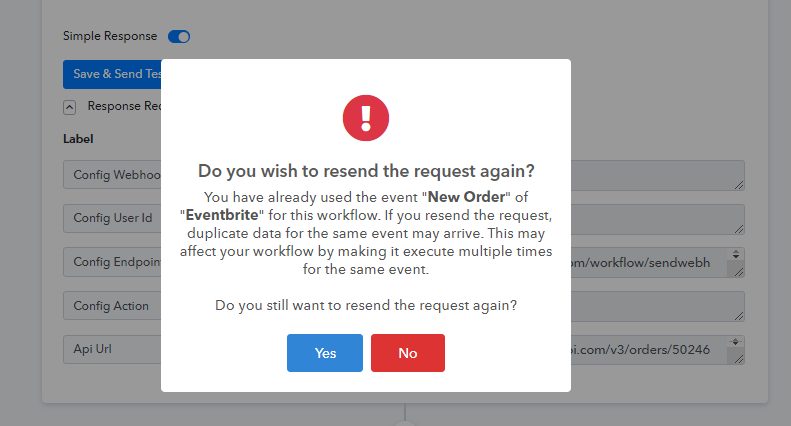Click the scroll stepper on Api Url value
791x426 pixels.
(736, 342)
